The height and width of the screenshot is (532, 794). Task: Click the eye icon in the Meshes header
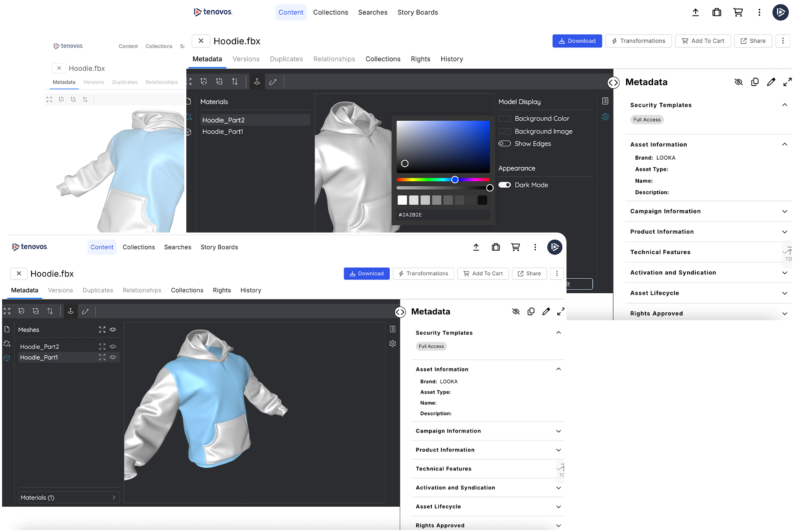tap(113, 329)
